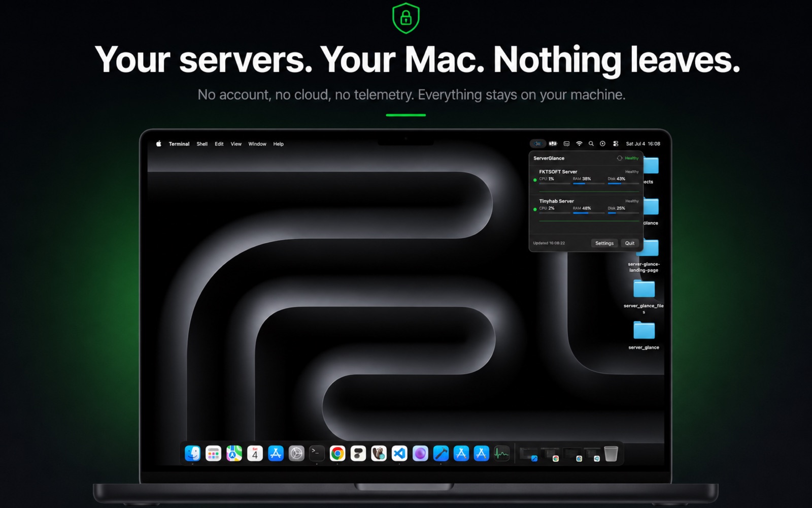Click the Tinyhab Server RAM usage bar
This screenshot has height=508, width=812.
(589, 213)
